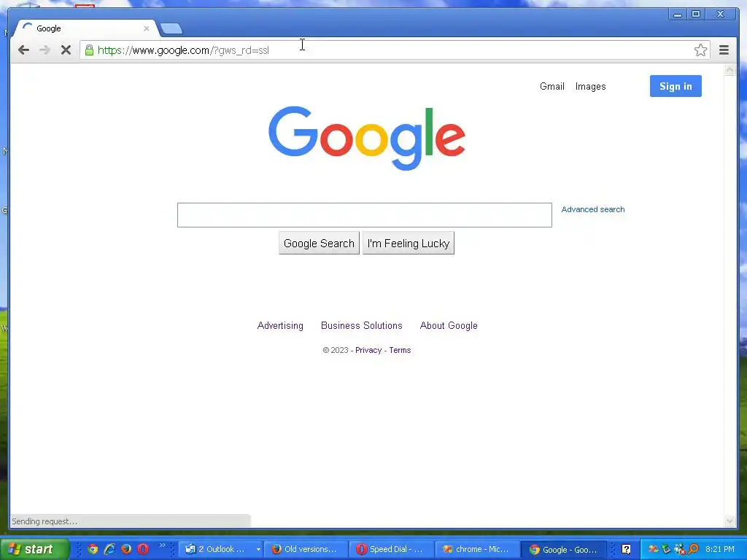Click the browser back arrow

(x=23, y=50)
